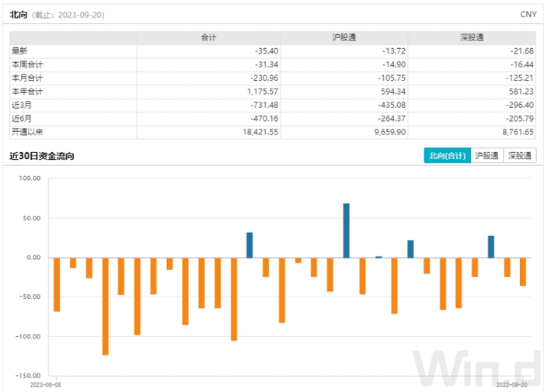Click the -100.00 y-axis label
Viewport: 544px width, 392px height.
[x=28, y=336]
